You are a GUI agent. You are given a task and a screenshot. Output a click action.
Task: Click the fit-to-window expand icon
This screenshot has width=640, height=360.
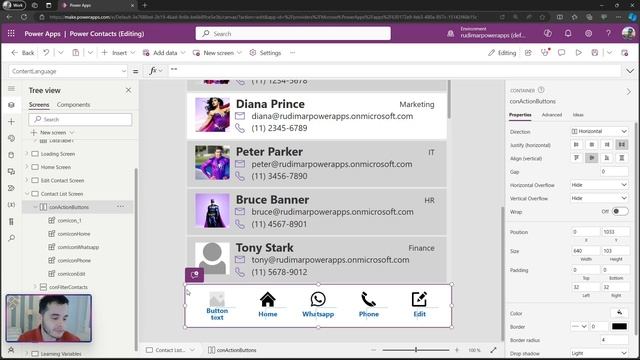pos(493,350)
